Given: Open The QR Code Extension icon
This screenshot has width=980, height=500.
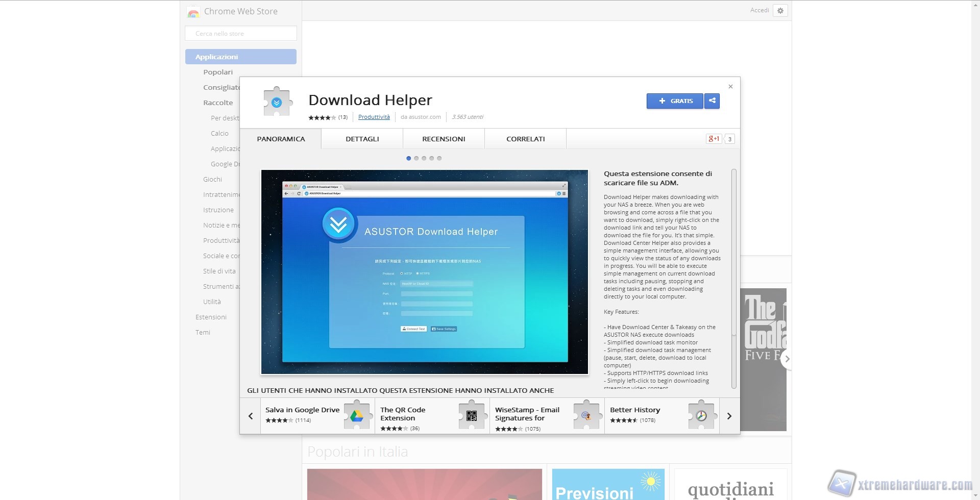Looking at the screenshot, I should 472,416.
